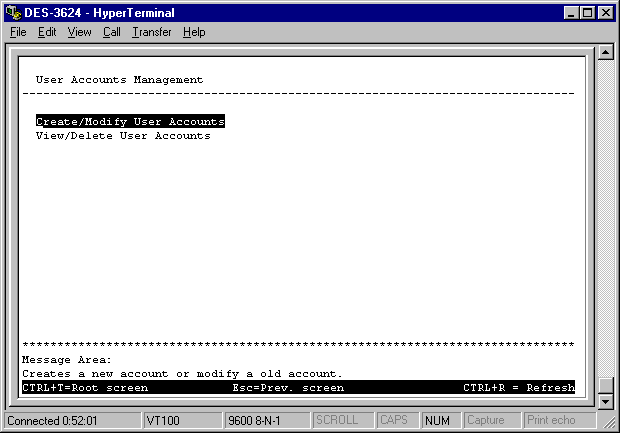Click the scrollbar down arrow
Screen dimensions: 620x435
point(605,401)
